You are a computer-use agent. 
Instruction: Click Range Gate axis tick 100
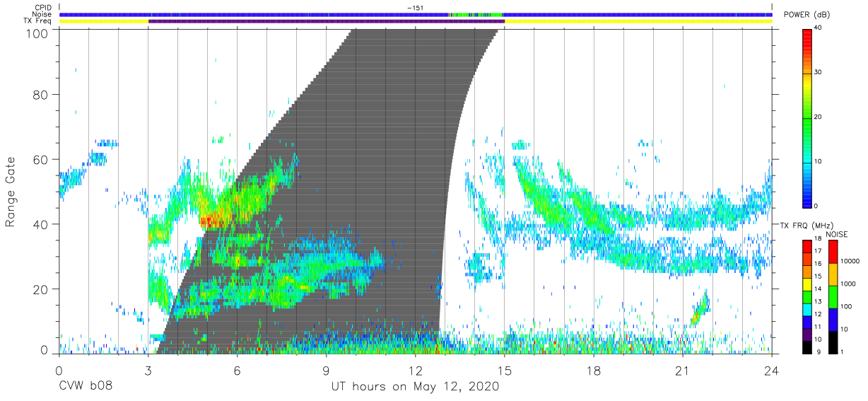tap(37, 33)
